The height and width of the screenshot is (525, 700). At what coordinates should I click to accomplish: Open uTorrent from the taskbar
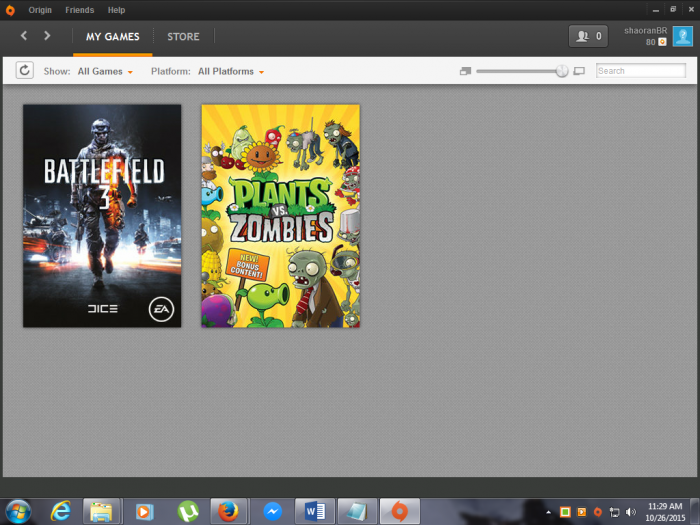[x=188, y=512]
